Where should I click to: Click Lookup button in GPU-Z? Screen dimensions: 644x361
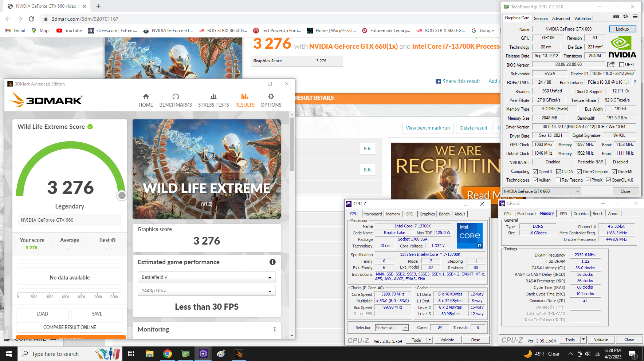pos(622,29)
